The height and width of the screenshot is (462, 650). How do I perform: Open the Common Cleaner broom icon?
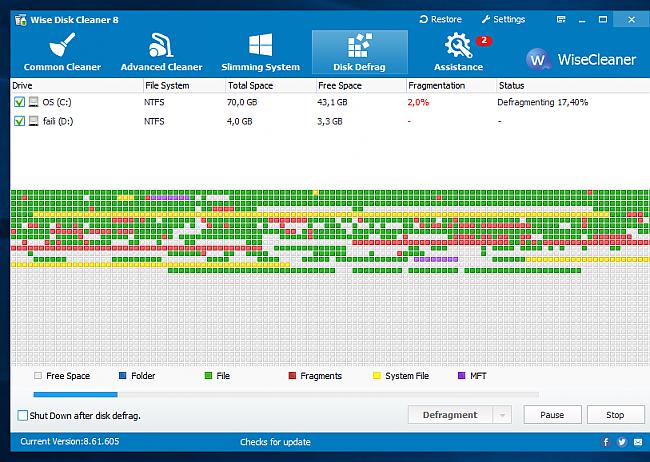(62, 44)
